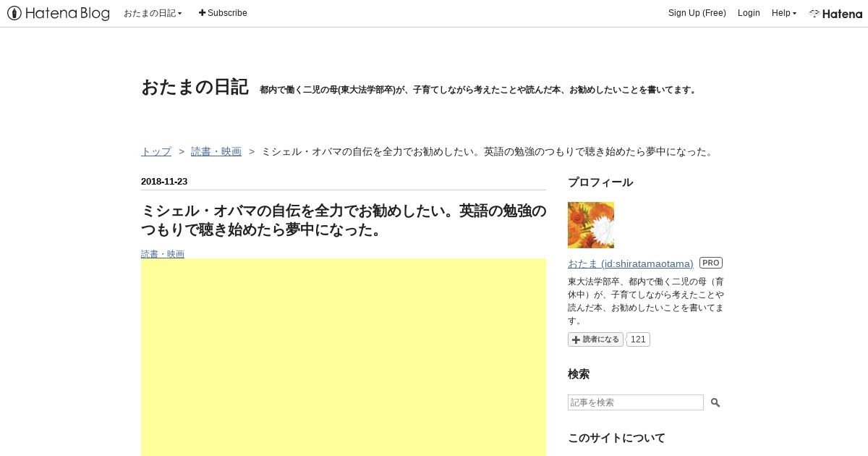This screenshot has width=868, height=456.
Task: Click profile bio 東大法学部卒 text
Action: pyautogui.click(x=646, y=300)
